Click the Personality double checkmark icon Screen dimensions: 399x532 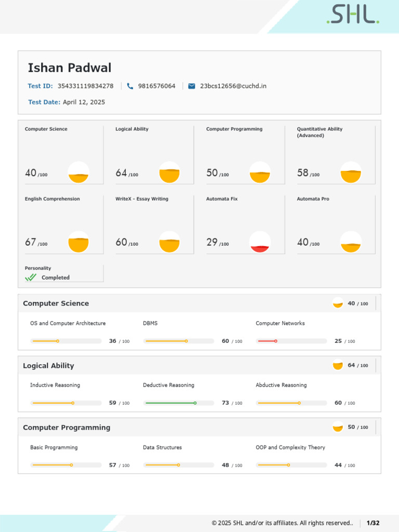pyautogui.click(x=31, y=277)
